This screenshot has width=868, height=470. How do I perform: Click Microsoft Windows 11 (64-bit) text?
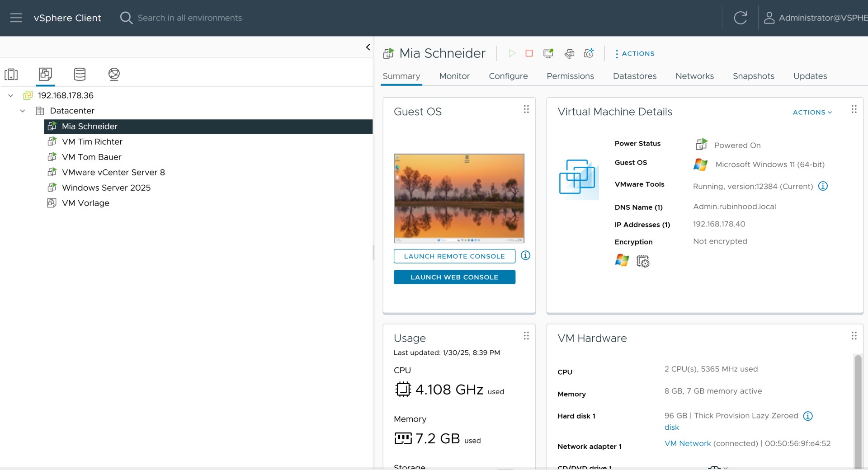click(x=770, y=164)
